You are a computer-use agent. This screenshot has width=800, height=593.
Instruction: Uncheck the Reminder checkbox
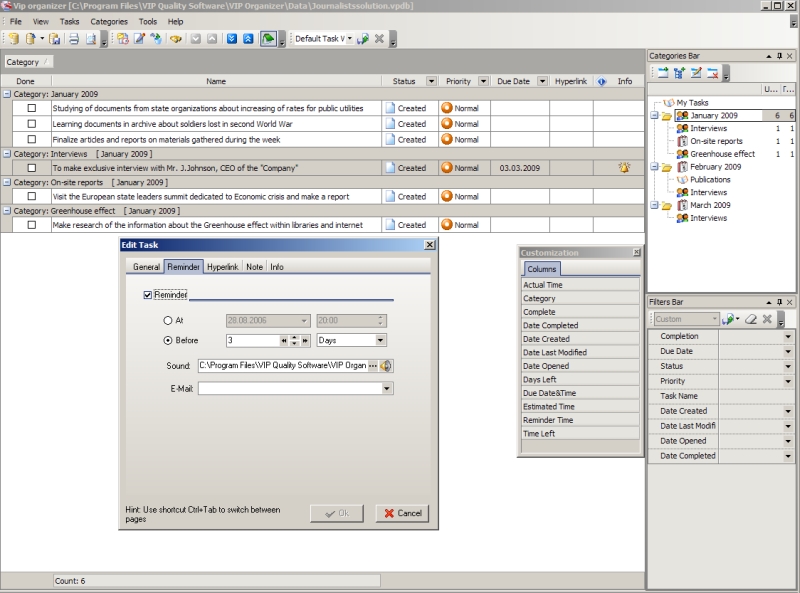(148, 295)
